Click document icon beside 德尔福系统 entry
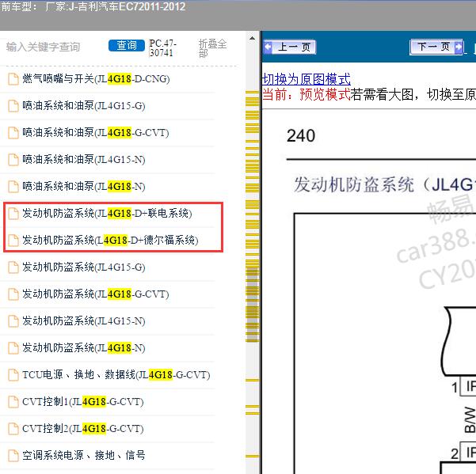This screenshot has width=476, height=474. click(13, 241)
